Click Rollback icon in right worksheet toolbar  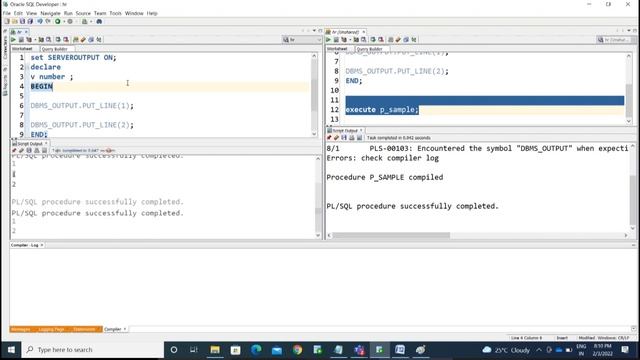381,40
